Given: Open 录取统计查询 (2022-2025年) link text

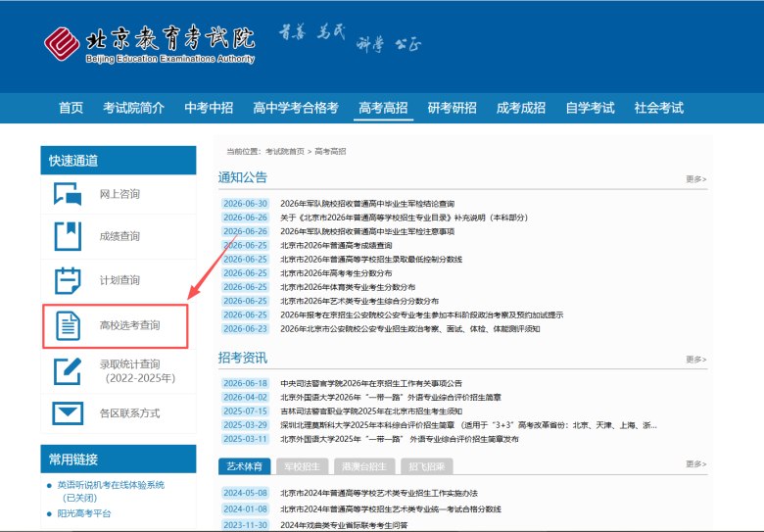Looking at the screenshot, I should (137, 371).
